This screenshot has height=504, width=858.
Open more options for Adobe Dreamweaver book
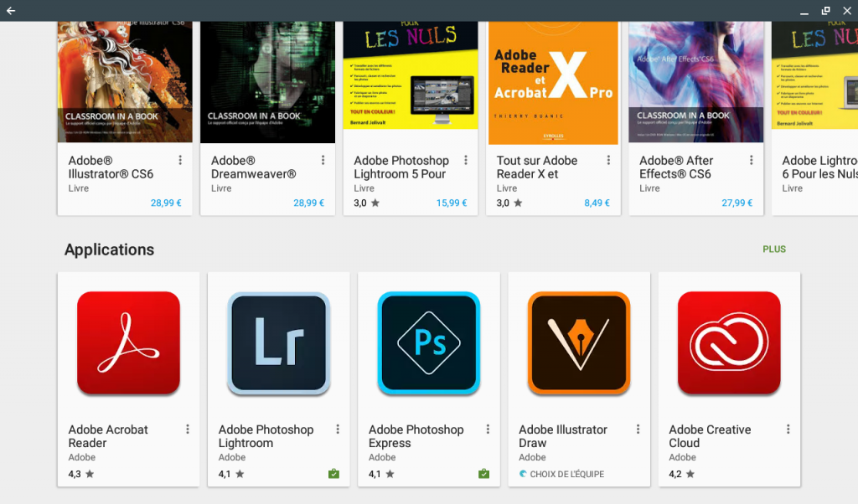[x=323, y=160]
